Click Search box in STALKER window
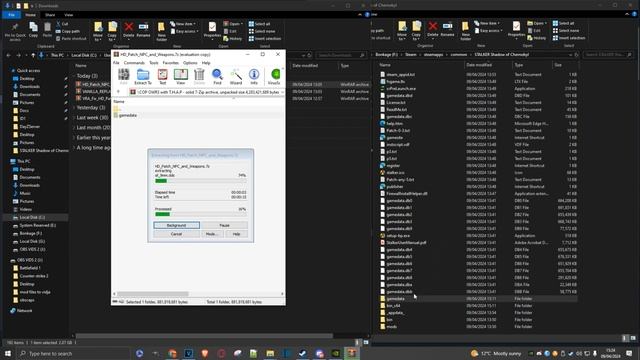Viewport: 640px width, 360px height. coord(608,54)
